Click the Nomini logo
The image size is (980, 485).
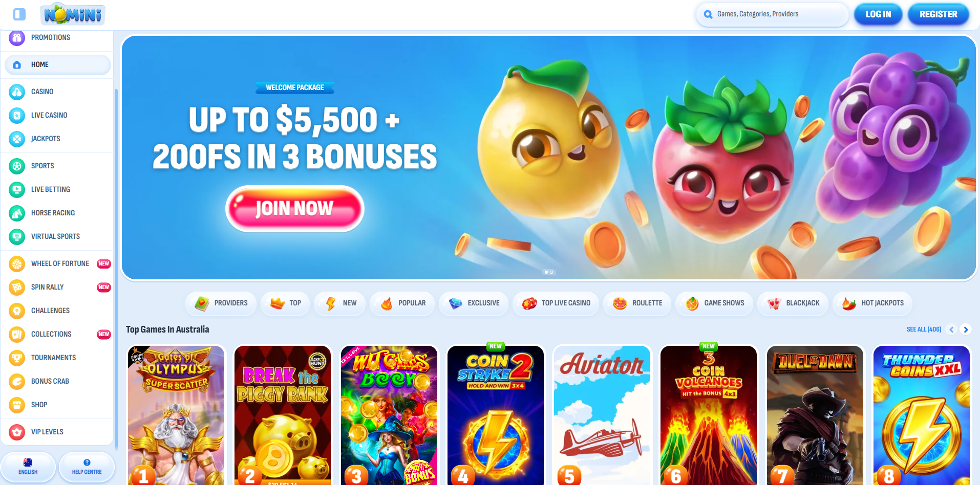(72, 15)
